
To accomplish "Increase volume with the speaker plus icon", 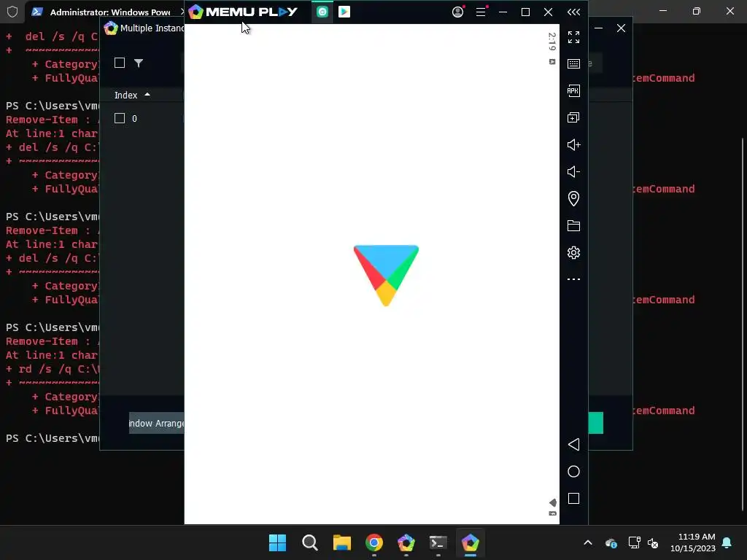I will (x=573, y=145).
